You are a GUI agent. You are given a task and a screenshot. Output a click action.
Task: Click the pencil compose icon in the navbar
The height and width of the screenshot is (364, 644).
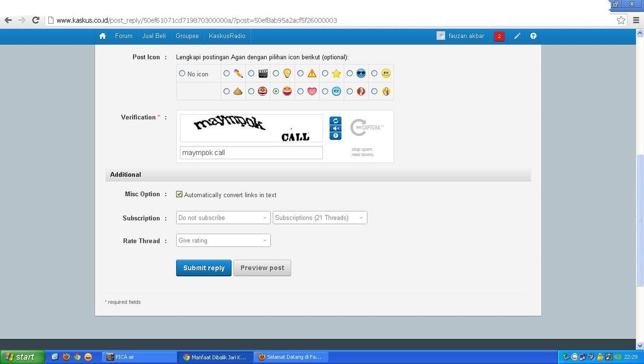coord(517,36)
